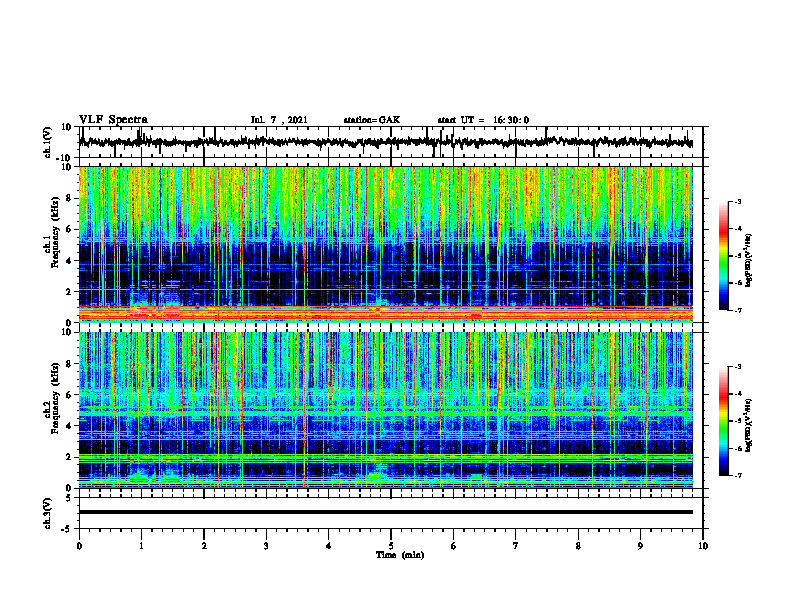Click the flat ch.3 voltage trace
Image resolution: width=792 pixels, height=612 pixels.
coord(385,512)
